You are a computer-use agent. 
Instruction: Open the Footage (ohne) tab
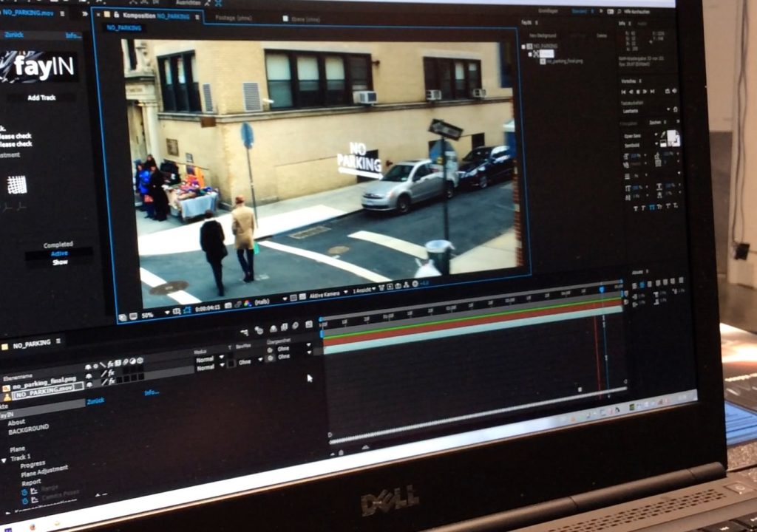(233, 18)
